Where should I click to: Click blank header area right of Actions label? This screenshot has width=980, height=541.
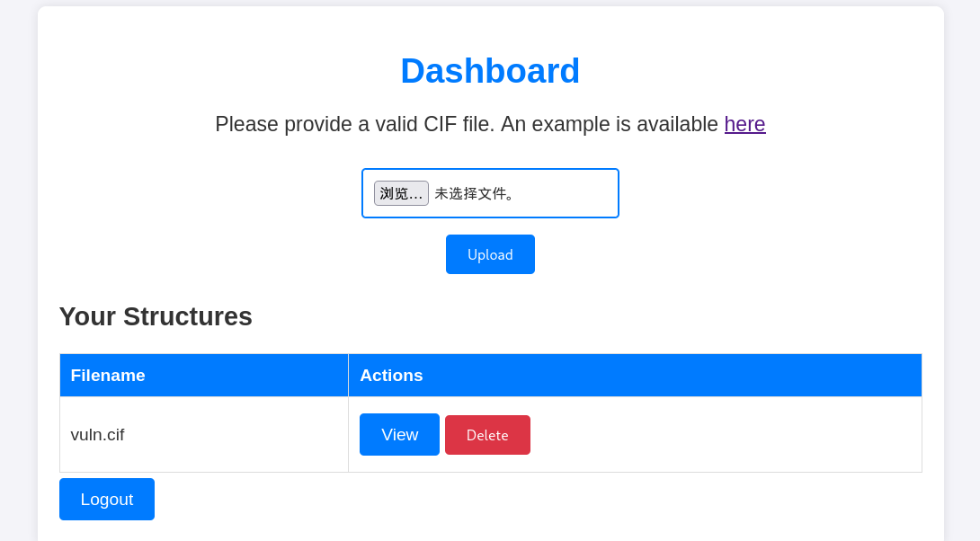(x=674, y=376)
